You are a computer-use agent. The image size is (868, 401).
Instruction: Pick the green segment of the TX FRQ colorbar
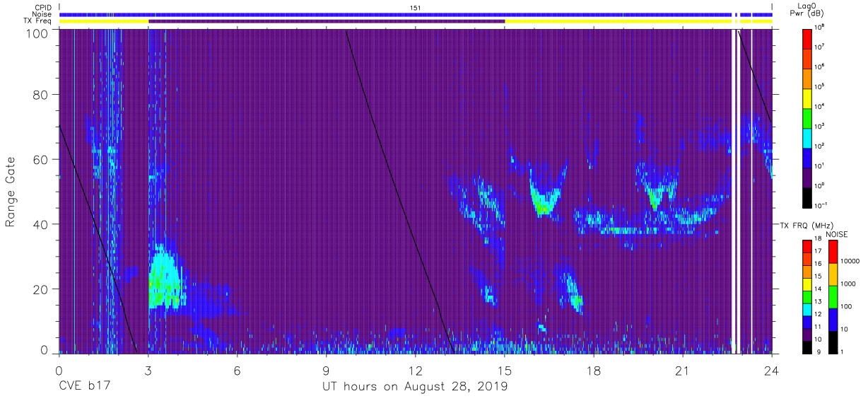(x=807, y=296)
